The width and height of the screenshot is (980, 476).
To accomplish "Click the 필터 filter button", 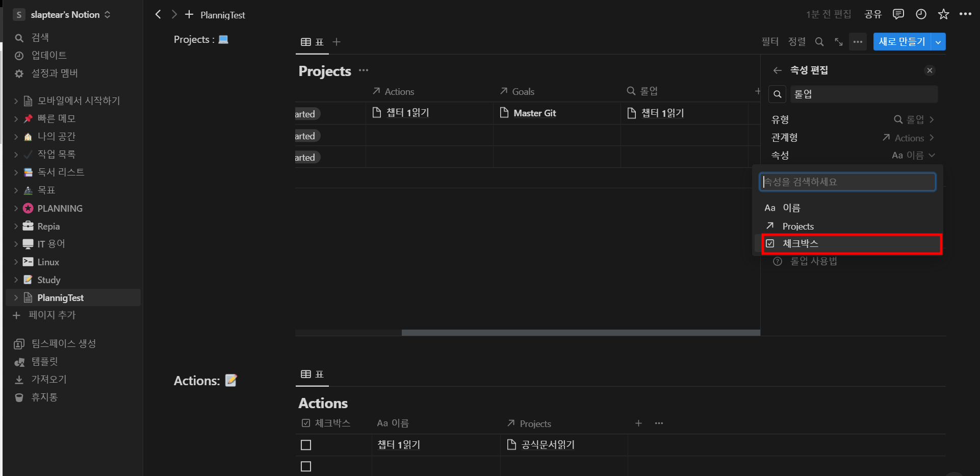I will click(x=769, y=42).
